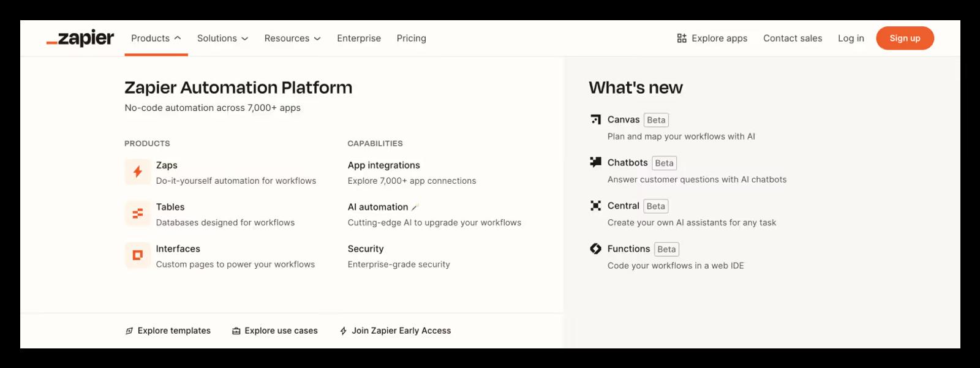Expand the Solutions dropdown chevron

click(x=245, y=39)
